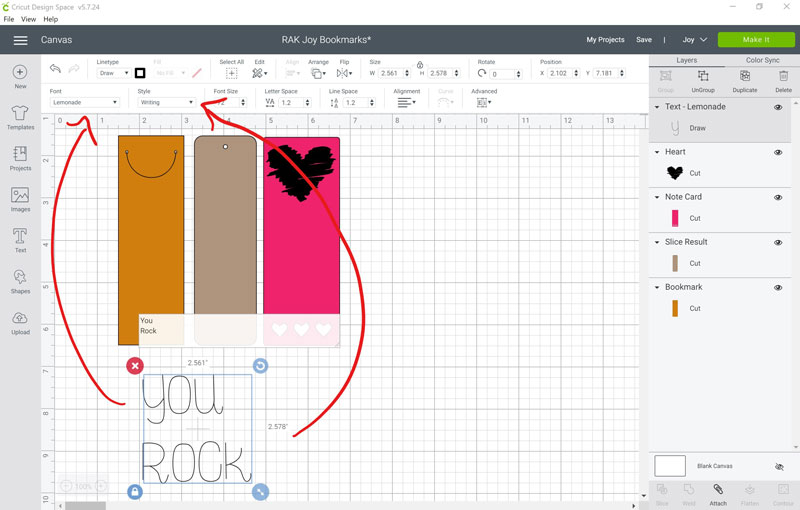Open the Advanced dropdown
This screenshot has height=510, width=800.
(484, 103)
